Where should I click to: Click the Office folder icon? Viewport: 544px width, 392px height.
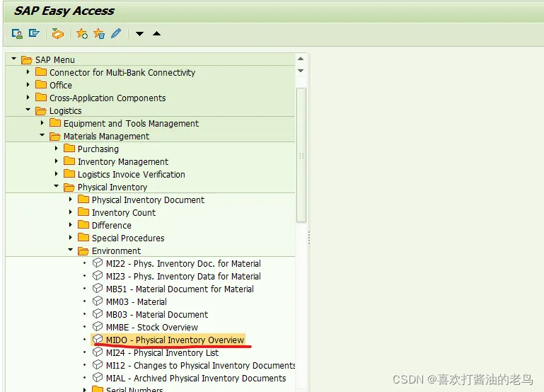41,85
